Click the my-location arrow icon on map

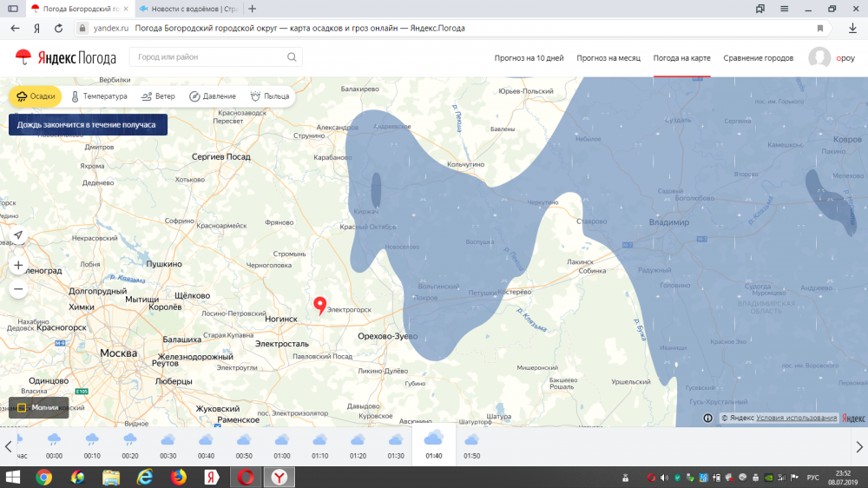coord(18,236)
